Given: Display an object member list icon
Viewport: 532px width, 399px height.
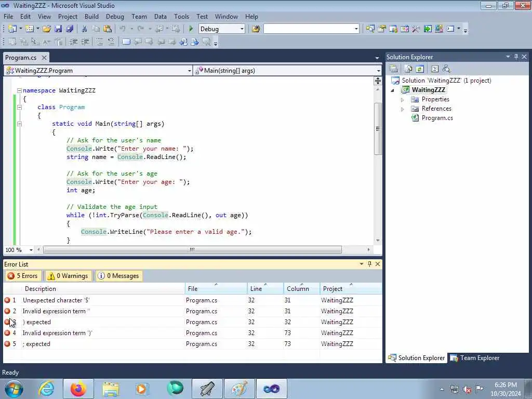Looking at the screenshot, I should point(12,42).
